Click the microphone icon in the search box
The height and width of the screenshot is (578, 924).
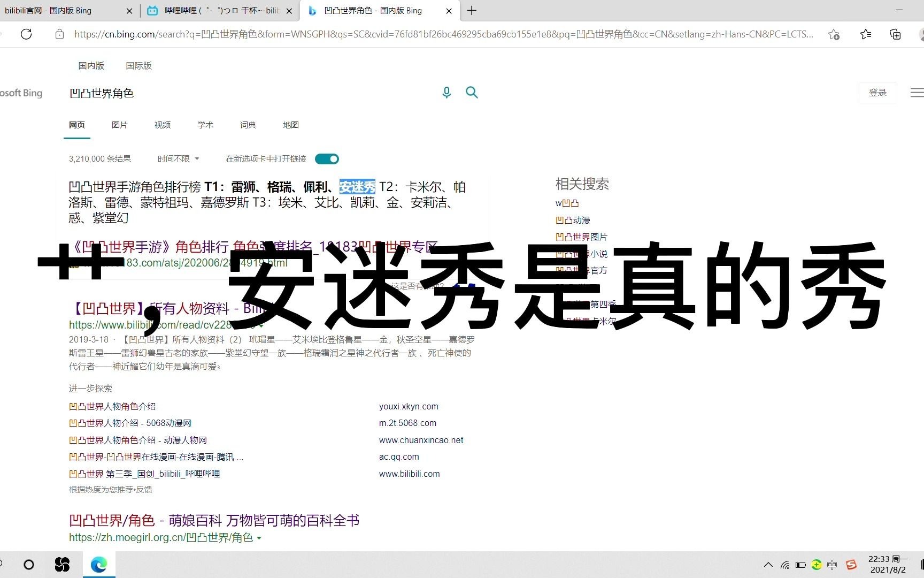(446, 92)
